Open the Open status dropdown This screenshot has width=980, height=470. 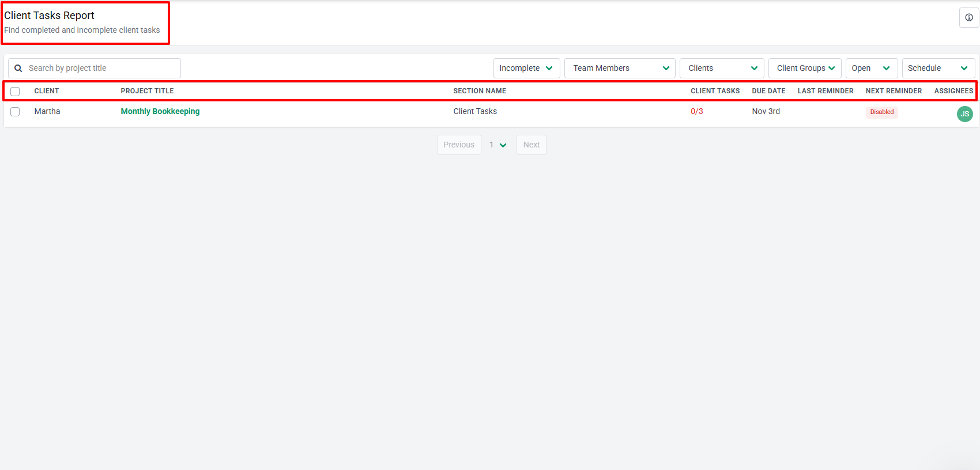(872, 68)
